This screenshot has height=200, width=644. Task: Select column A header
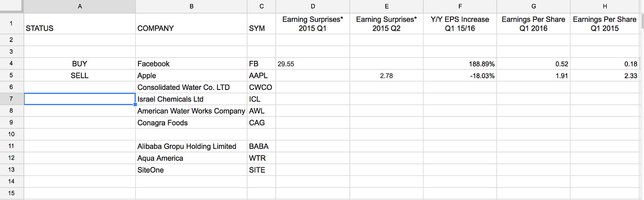point(80,6)
